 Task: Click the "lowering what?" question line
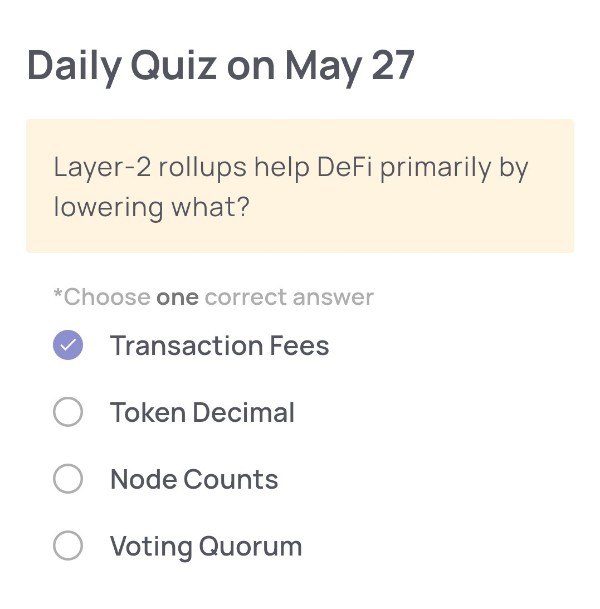pyautogui.click(x=151, y=207)
